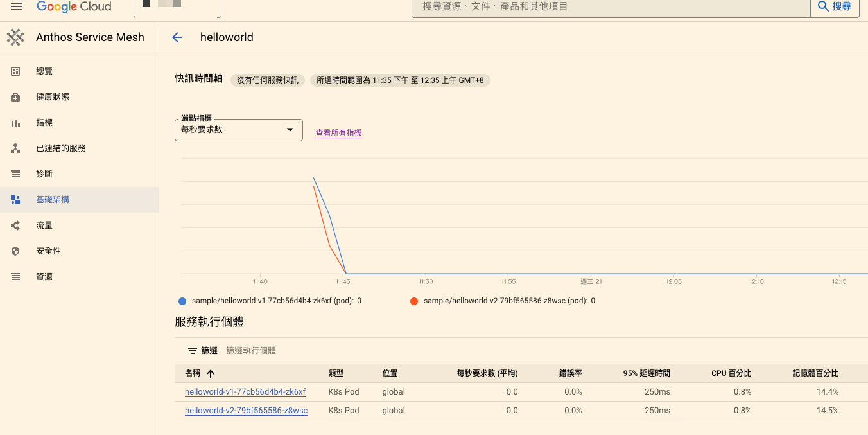Viewport: 868px width, 435px height.
Task: Click the 11:45 time label on chart
Action: click(x=343, y=281)
